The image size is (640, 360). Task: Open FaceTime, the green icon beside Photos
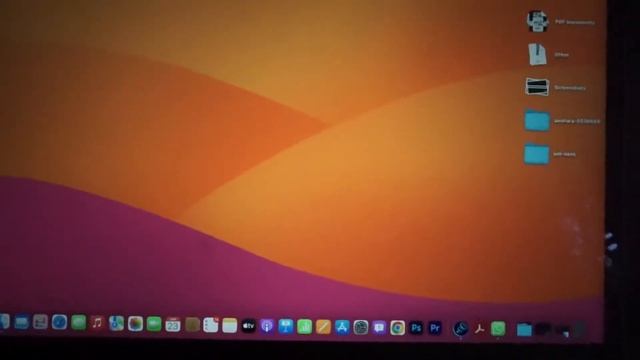tap(154, 324)
